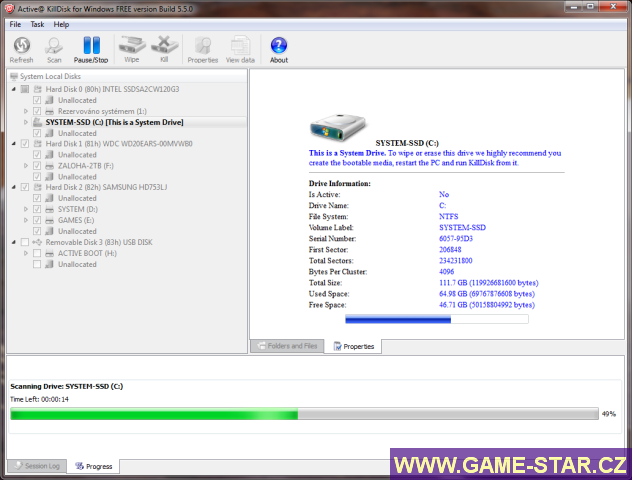The image size is (632, 480).
Task: Toggle checkbox for GAMES (E:)
Action: (37, 220)
